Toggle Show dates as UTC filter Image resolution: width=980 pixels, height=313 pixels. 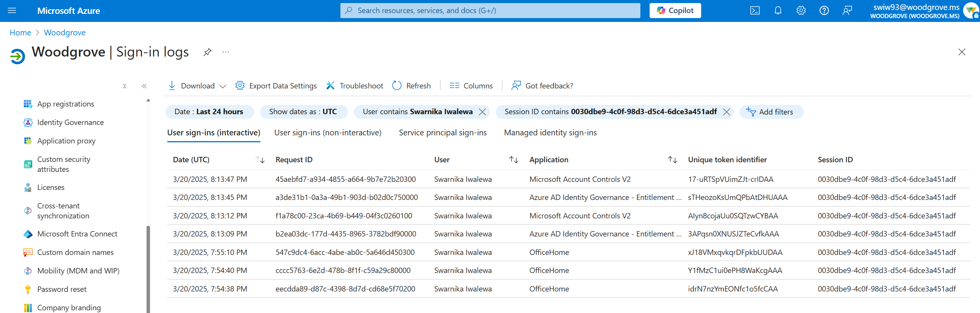303,112
